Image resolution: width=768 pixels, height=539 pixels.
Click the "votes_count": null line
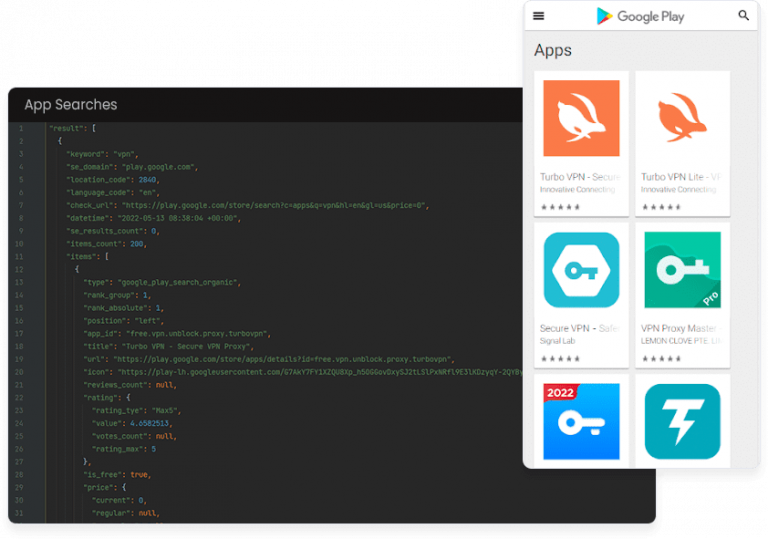[134, 437]
